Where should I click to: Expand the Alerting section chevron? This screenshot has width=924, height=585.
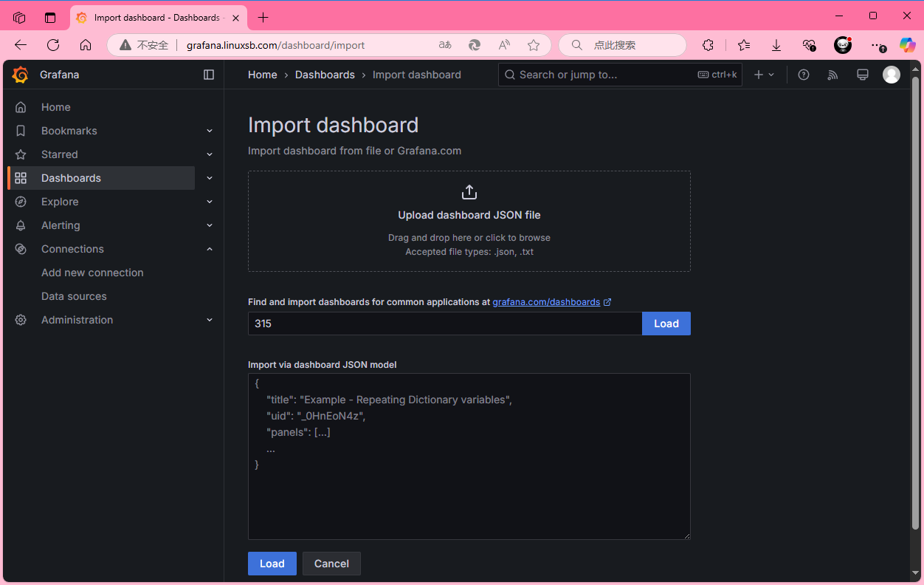(x=210, y=225)
